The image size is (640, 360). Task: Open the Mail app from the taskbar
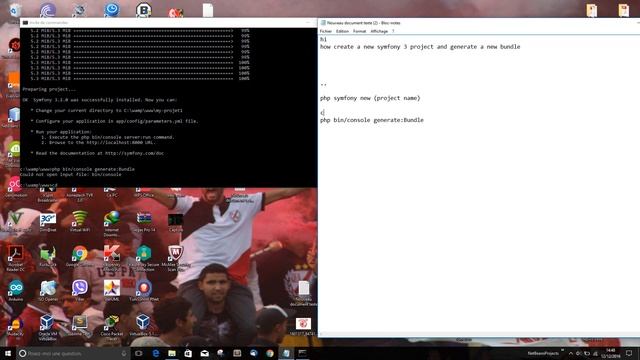(204, 353)
